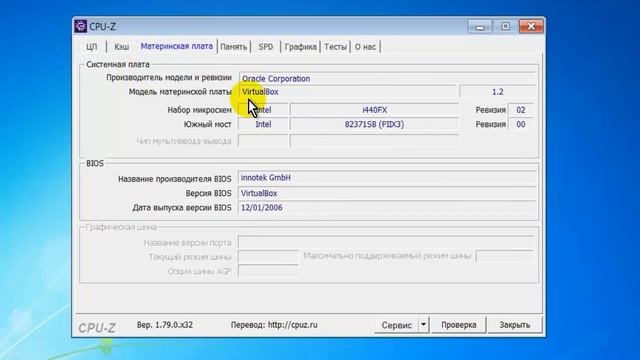640x360 pixels.
Task: Click the i440FX chipset value
Action: pyautogui.click(x=374, y=110)
